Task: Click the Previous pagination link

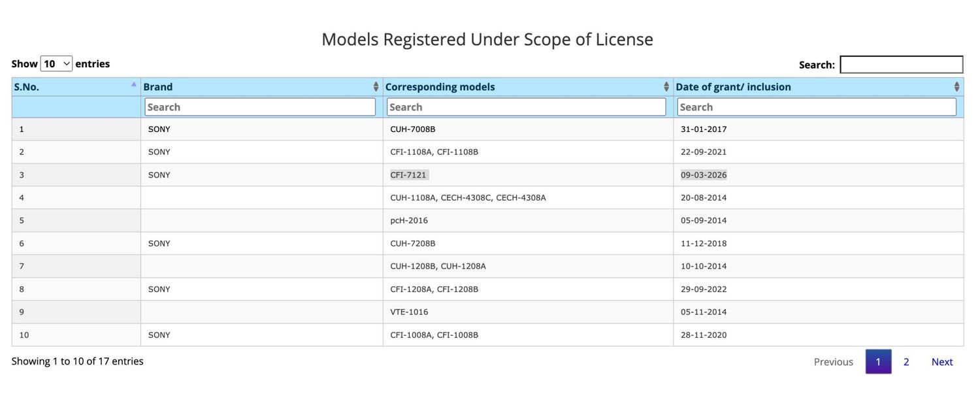Action: (x=834, y=362)
